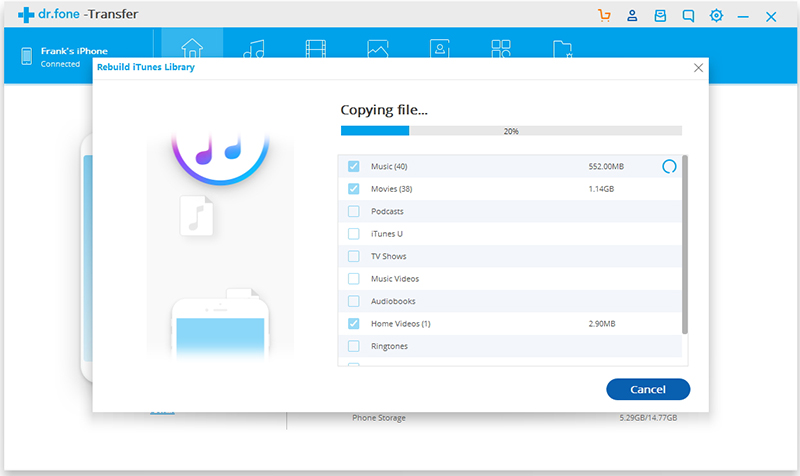
Task: Check the Podcasts checkbox
Action: coord(354,211)
